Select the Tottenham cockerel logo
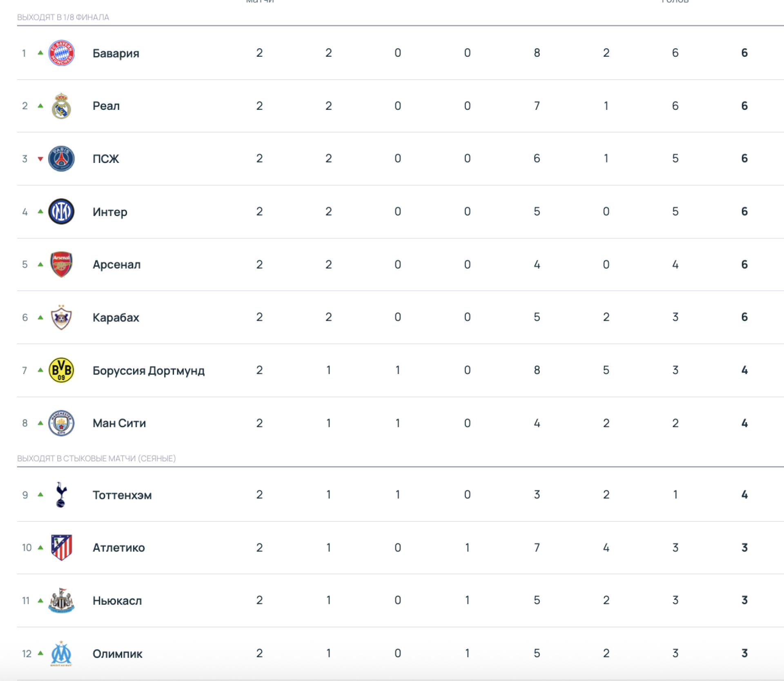The height and width of the screenshot is (681, 784). [61, 495]
